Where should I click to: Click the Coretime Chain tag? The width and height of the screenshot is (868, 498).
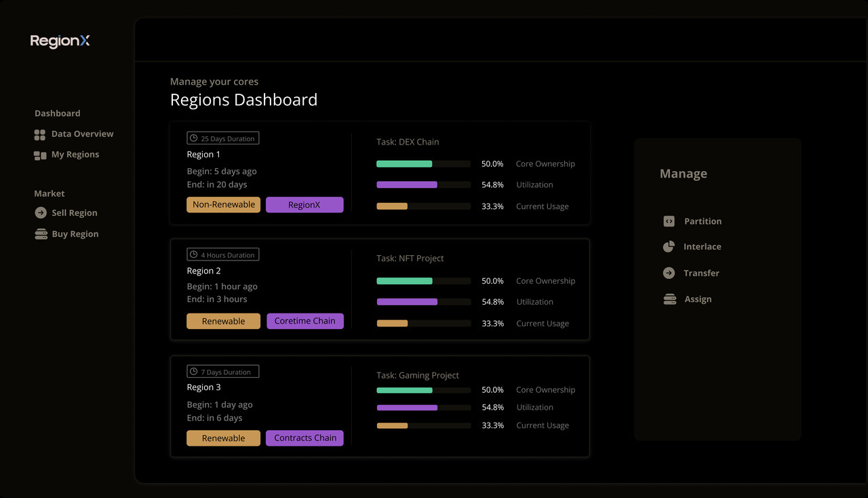305,321
